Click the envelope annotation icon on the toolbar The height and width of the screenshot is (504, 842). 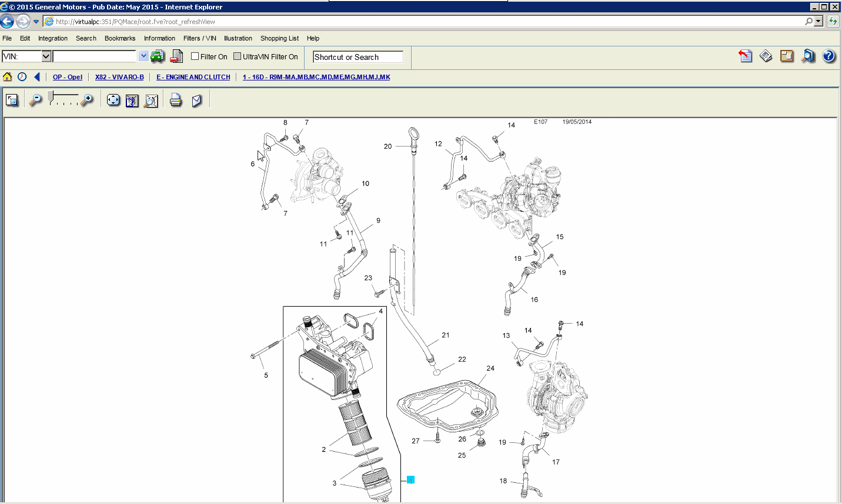[x=196, y=100]
